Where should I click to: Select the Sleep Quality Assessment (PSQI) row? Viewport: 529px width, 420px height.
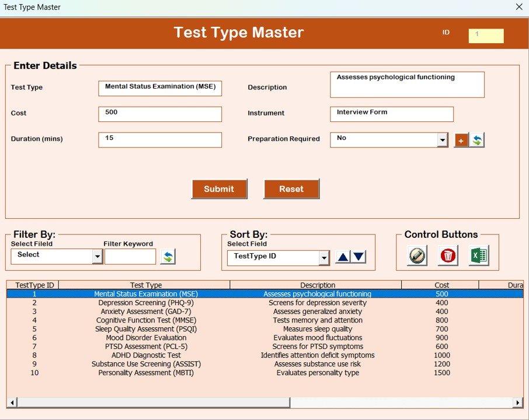pyautogui.click(x=265, y=329)
